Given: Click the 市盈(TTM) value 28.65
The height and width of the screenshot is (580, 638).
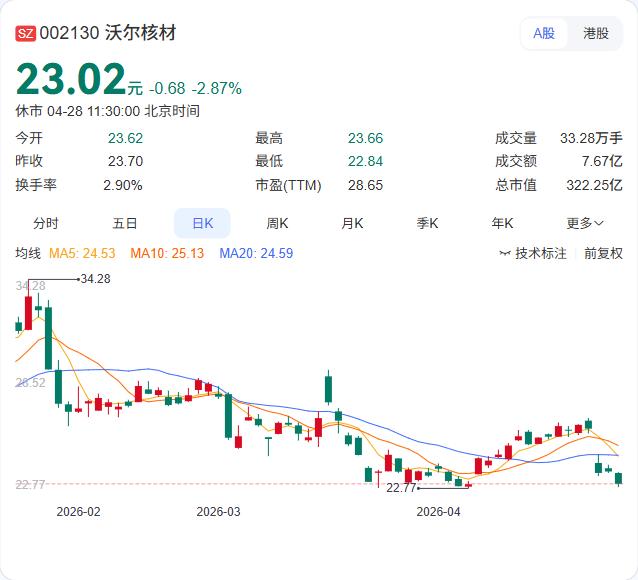Looking at the screenshot, I should (365, 185).
